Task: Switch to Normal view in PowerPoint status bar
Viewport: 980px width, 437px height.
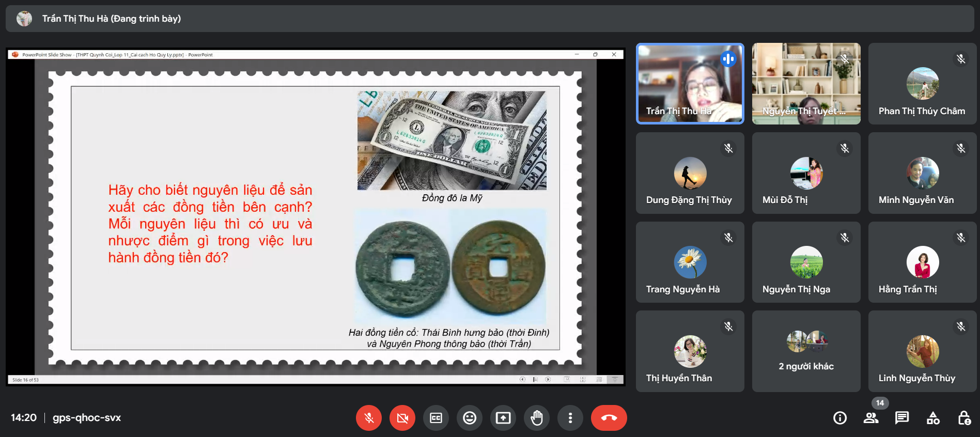Action: click(x=567, y=380)
